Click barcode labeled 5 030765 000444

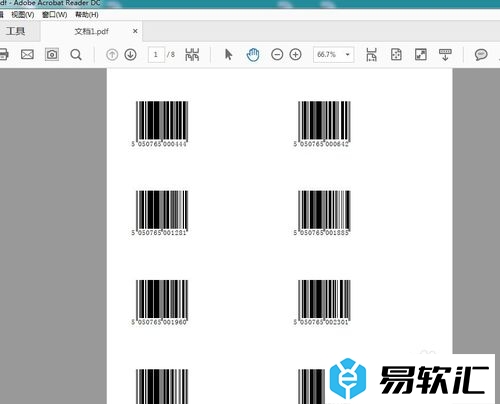(x=161, y=124)
